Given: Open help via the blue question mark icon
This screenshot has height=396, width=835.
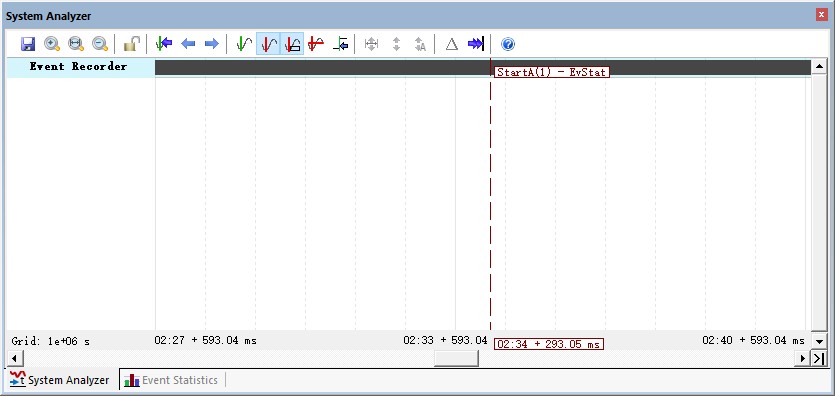Looking at the screenshot, I should click(x=508, y=44).
